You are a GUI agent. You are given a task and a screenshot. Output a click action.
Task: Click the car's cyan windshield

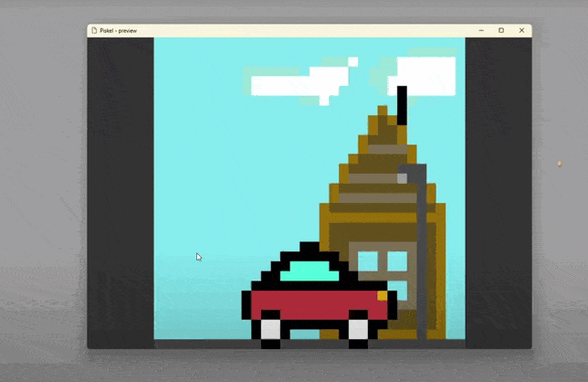[x=310, y=271]
